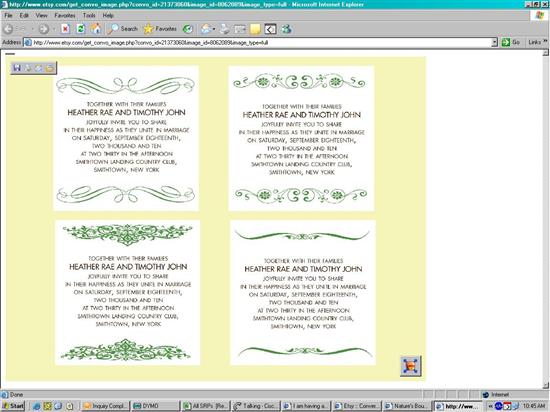Print the image from the image toolbar
The width and height of the screenshot is (550, 412).
pos(28,68)
